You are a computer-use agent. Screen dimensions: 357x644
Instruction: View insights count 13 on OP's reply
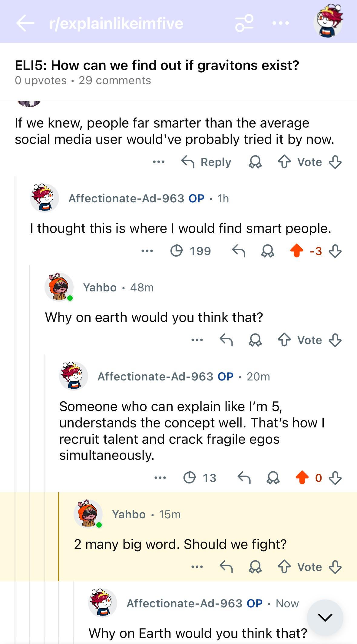click(x=200, y=478)
